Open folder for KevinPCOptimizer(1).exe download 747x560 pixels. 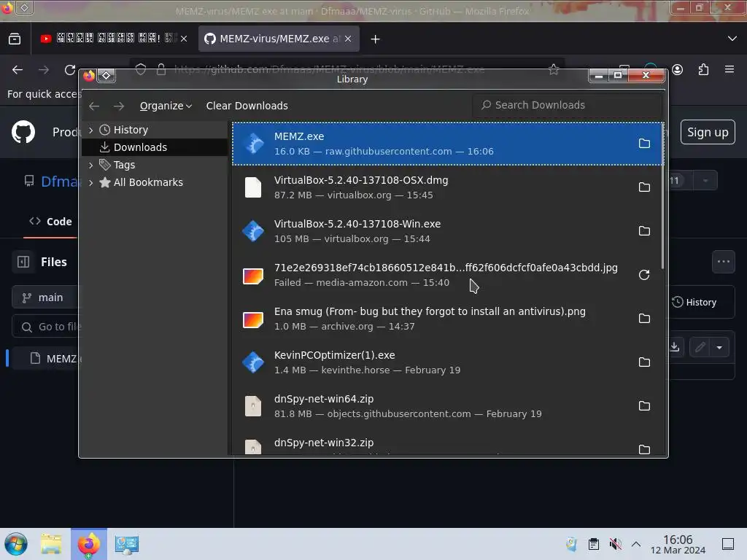[644, 362]
